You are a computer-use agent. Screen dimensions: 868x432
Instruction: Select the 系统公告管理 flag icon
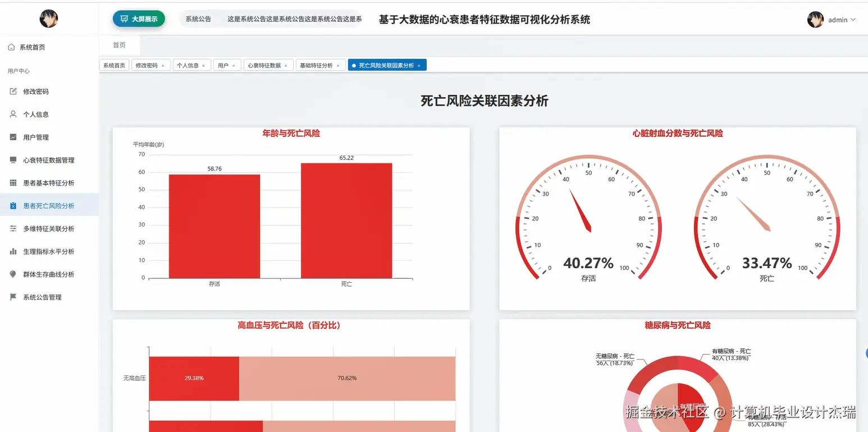[14, 297]
